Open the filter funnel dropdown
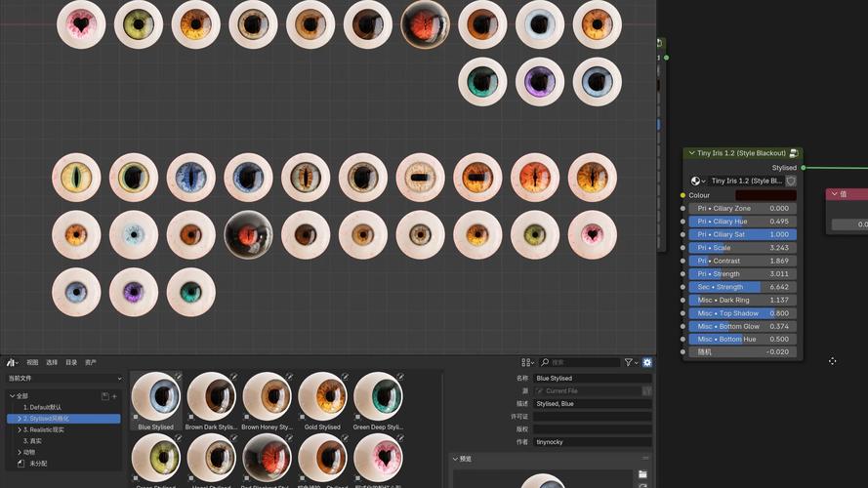Screen dimensions: 868x488 point(631,362)
